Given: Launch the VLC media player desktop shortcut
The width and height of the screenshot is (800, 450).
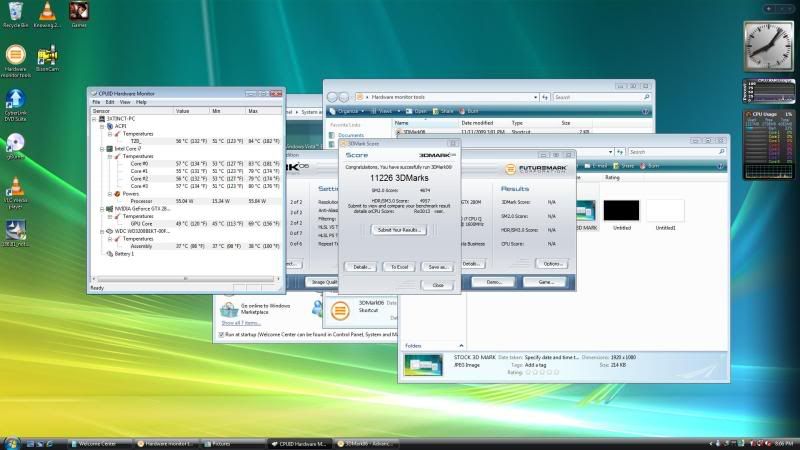Looking at the screenshot, I should (x=15, y=193).
